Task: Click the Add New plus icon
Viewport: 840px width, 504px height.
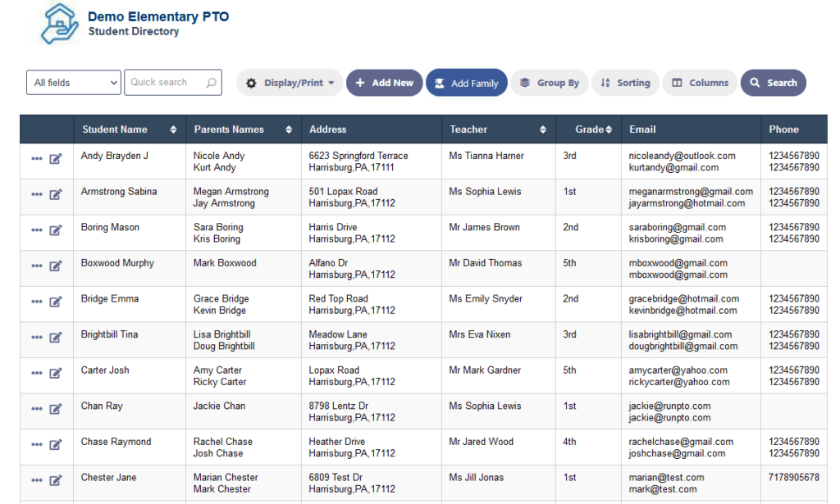Action: point(361,82)
